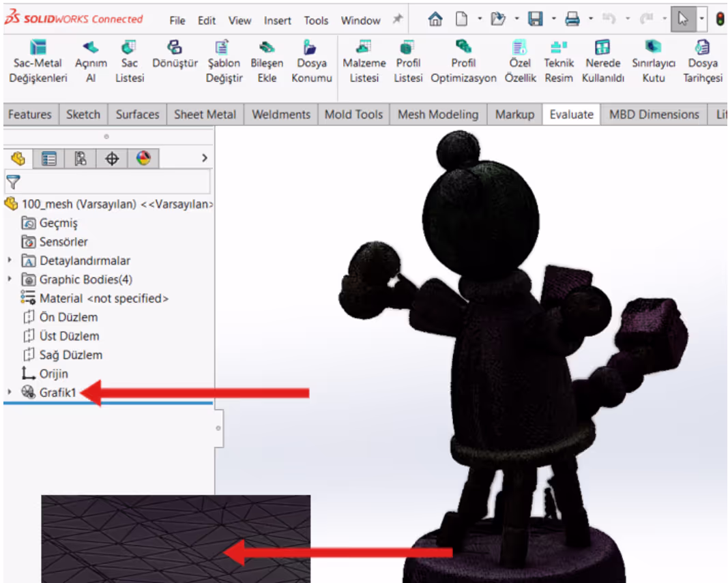Open Özel Özellik tool
This screenshot has width=728, height=583.
pos(520,61)
